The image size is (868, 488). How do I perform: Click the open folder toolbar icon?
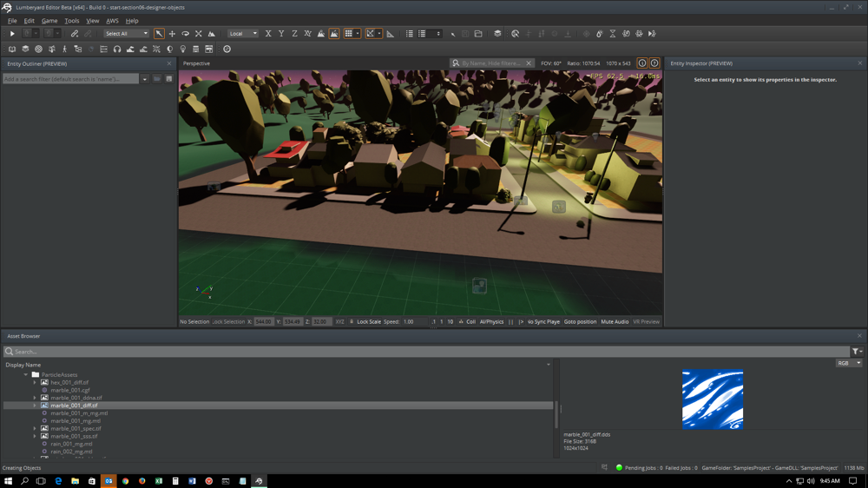tap(478, 34)
